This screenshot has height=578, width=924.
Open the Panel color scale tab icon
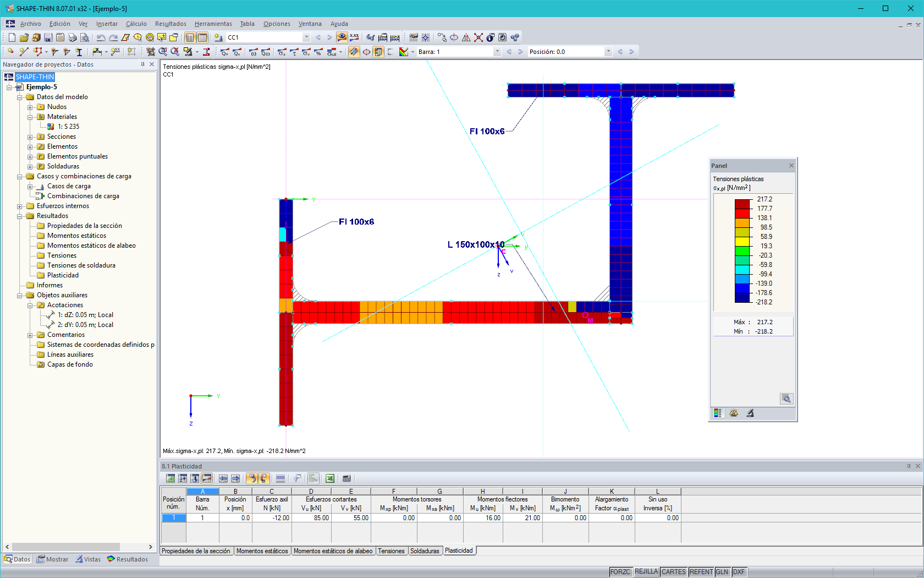718,413
